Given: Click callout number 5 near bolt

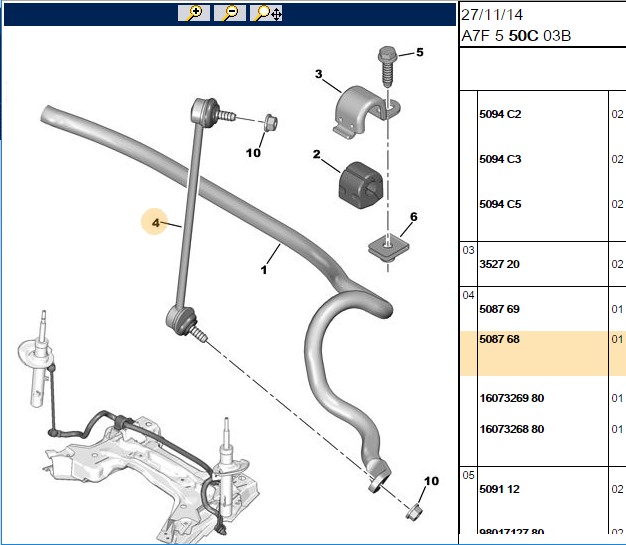Looking at the screenshot, I should pos(420,52).
